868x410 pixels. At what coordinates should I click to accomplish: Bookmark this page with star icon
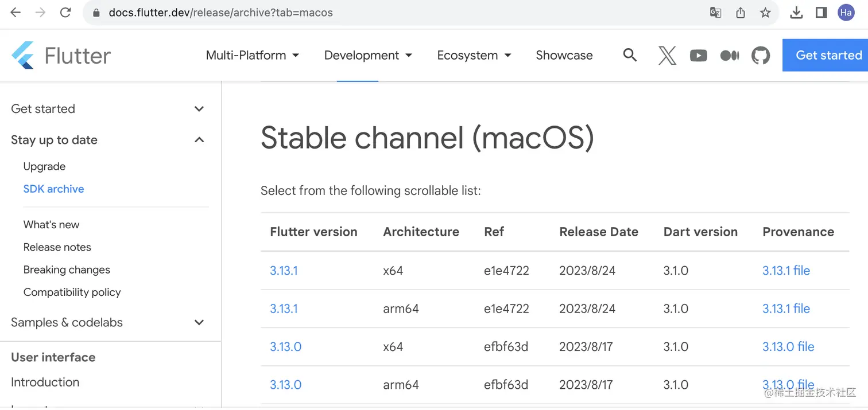coord(765,13)
